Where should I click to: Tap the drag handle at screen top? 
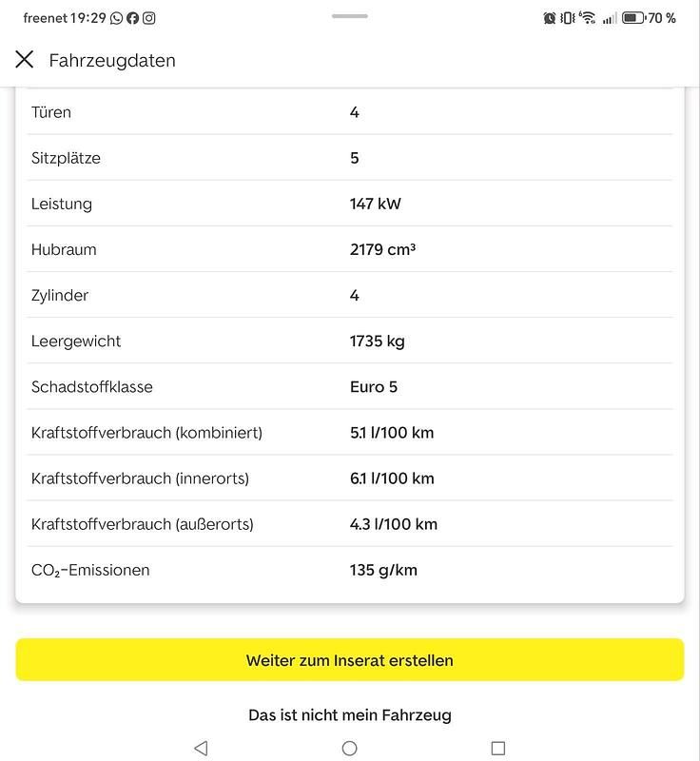point(350,16)
